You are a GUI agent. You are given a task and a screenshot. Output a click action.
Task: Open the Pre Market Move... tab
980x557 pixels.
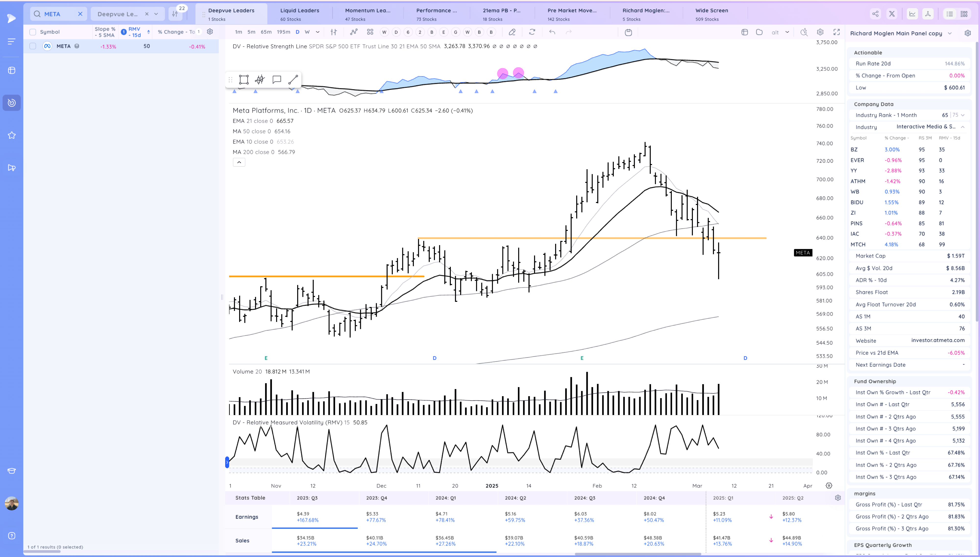tap(572, 14)
